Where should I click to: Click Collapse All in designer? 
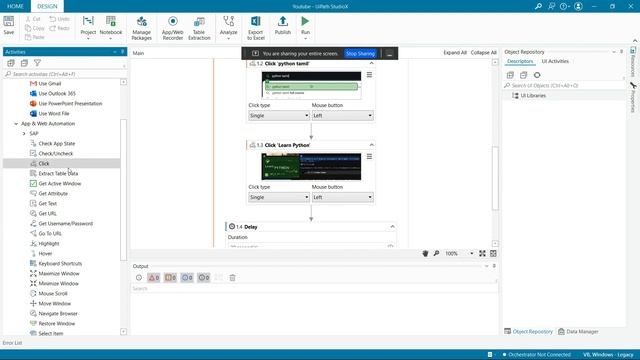tap(483, 53)
